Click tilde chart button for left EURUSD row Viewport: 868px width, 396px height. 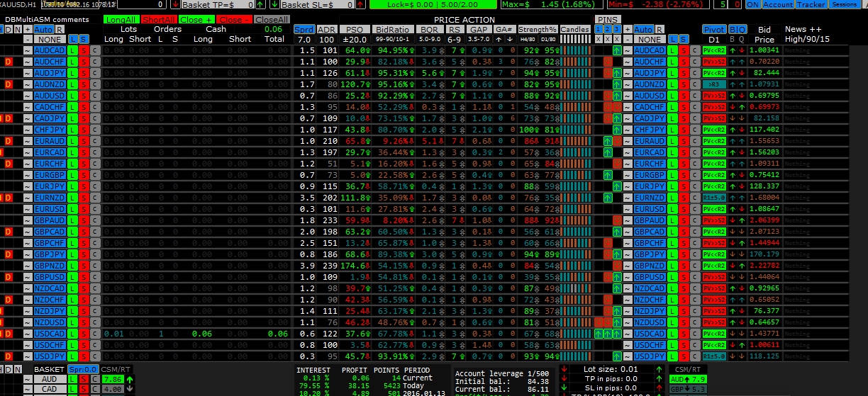coord(28,209)
